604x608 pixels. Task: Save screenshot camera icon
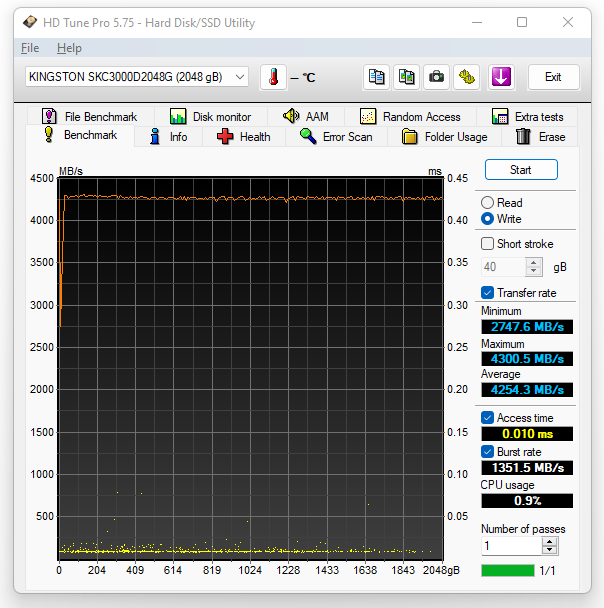437,77
